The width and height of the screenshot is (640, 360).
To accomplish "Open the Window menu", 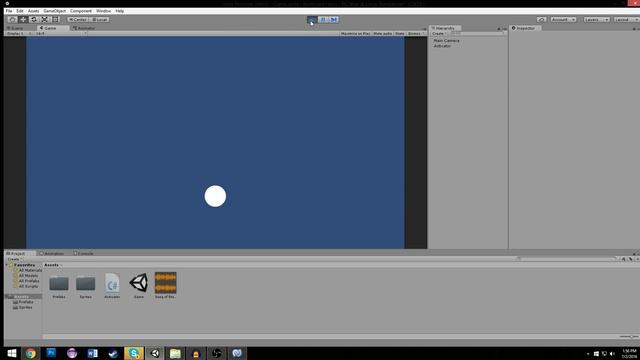I will (x=103, y=11).
